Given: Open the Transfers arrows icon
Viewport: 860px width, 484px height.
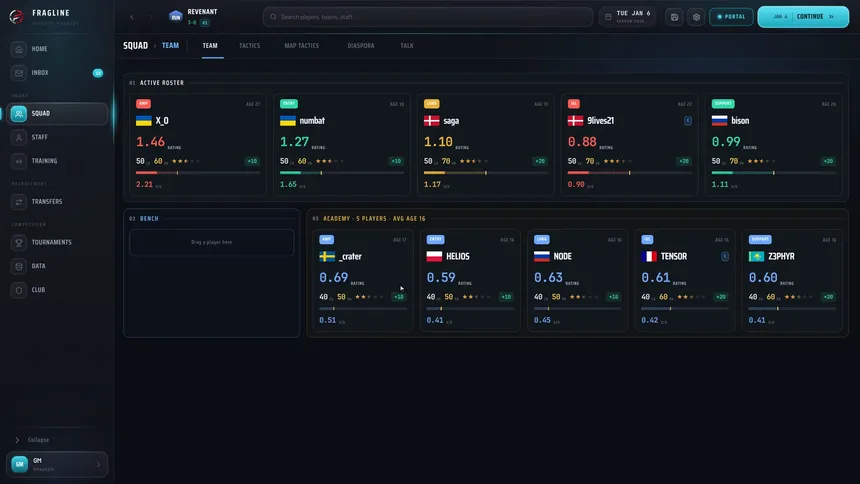Looking at the screenshot, I should pyautogui.click(x=19, y=202).
